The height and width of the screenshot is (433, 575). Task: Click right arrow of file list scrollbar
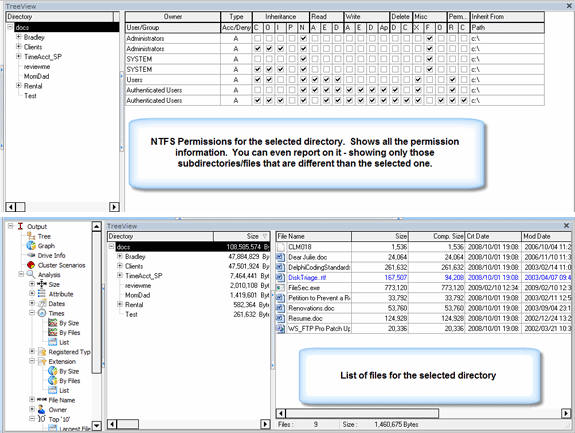click(x=566, y=414)
